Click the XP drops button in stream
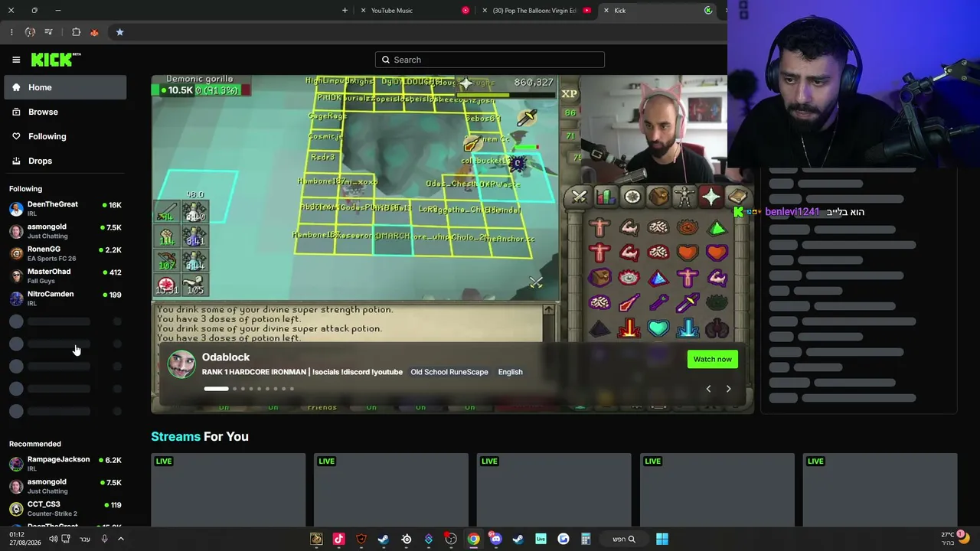Viewport: 980px width, 551px height. coord(569,94)
